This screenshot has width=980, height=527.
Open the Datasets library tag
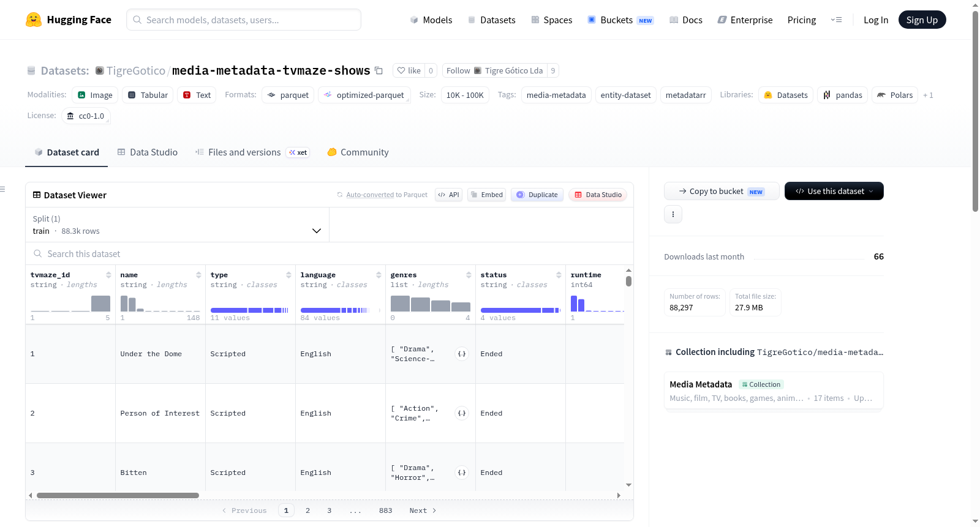click(x=786, y=95)
